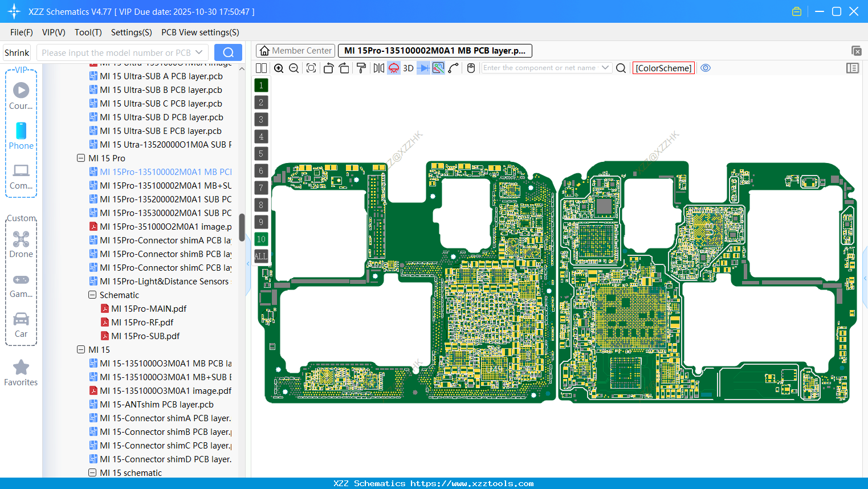Viewport: 868px width, 489px height.
Task: Toggle the net tracking tool
Action: pos(438,68)
